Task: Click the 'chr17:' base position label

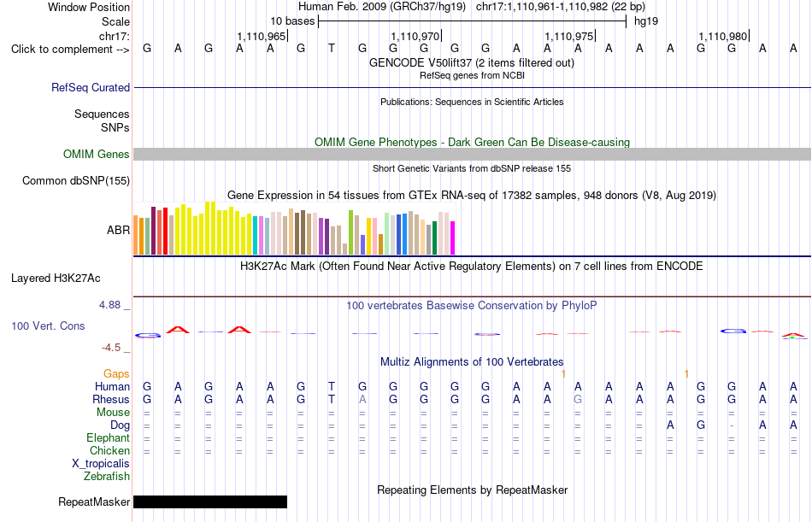Action: 114,36
